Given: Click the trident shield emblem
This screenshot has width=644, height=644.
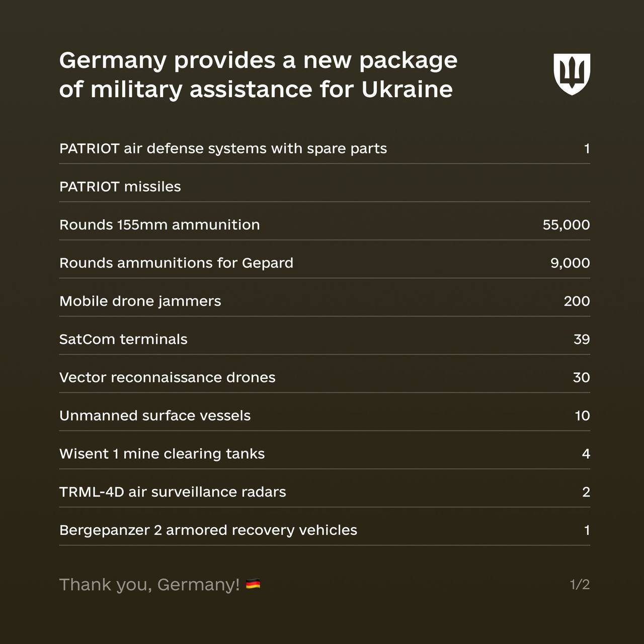Looking at the screenshot, I should [x=572, y=74].
